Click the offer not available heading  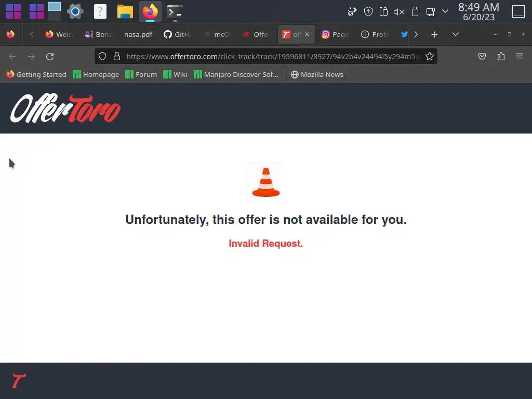click(x=266, y=220)
